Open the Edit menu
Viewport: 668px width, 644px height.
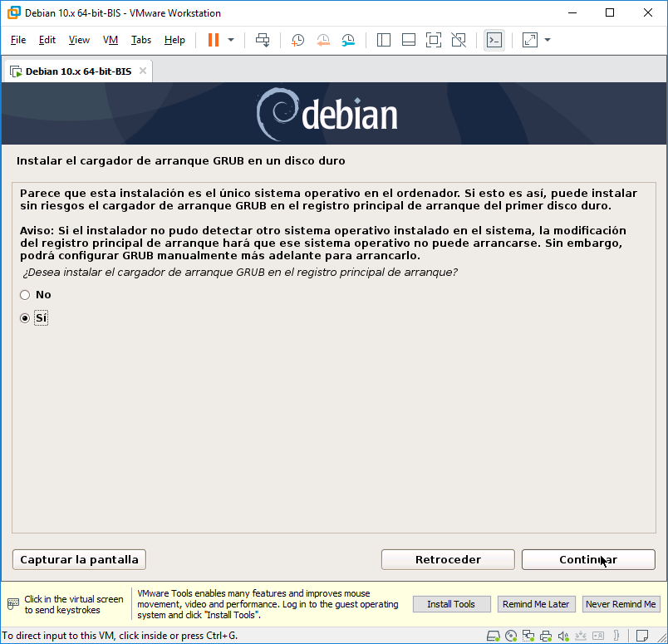[47, 40]
